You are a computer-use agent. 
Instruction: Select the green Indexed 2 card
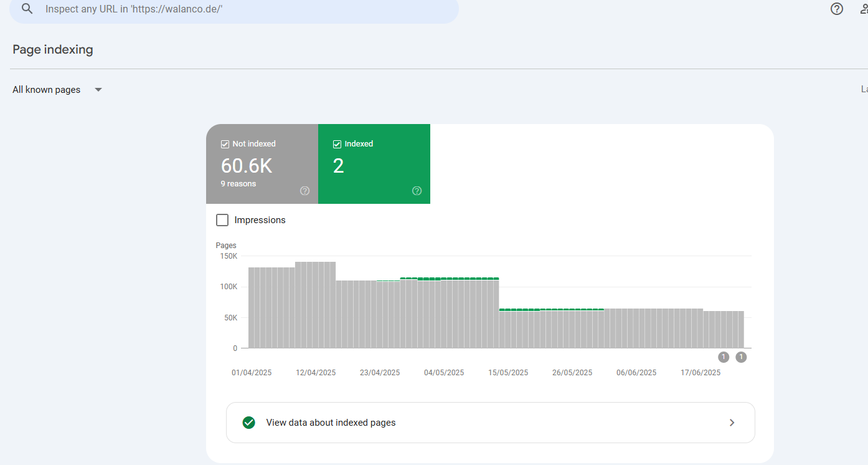click(x=374, y=164)
